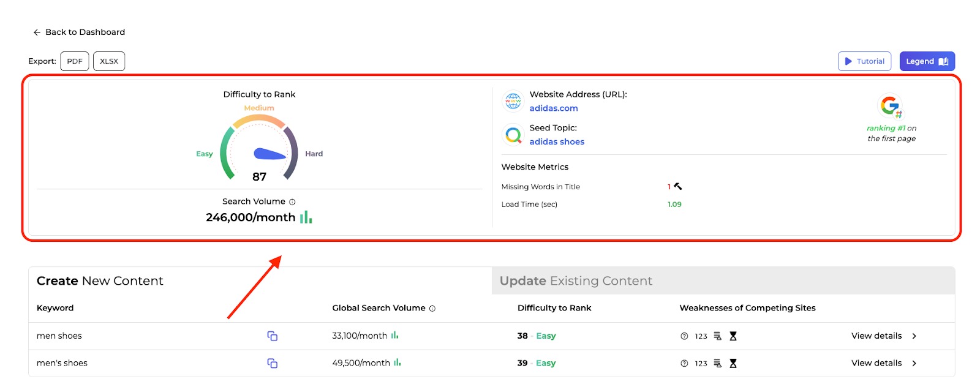
Task: Click the hourglass icon in men shoes row
Action: 733,336
